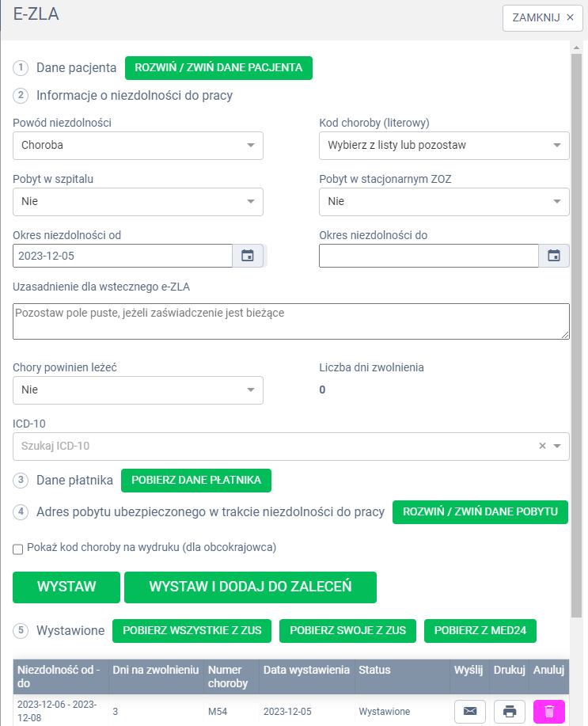The height and width of the screenshot is (726, 588).
Task: Click 'Pobierz wszystkie z ZUS' button
Action: (x=192, y=630)
